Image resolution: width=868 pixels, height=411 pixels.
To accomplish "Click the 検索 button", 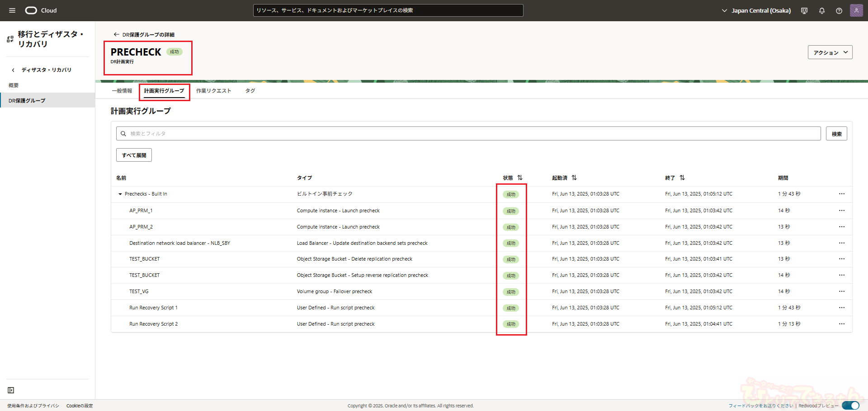I will coord(836,134).
